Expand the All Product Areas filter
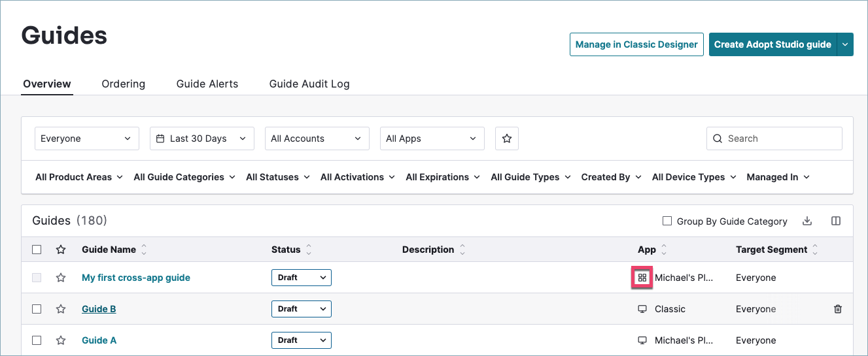 pos(79,177)
